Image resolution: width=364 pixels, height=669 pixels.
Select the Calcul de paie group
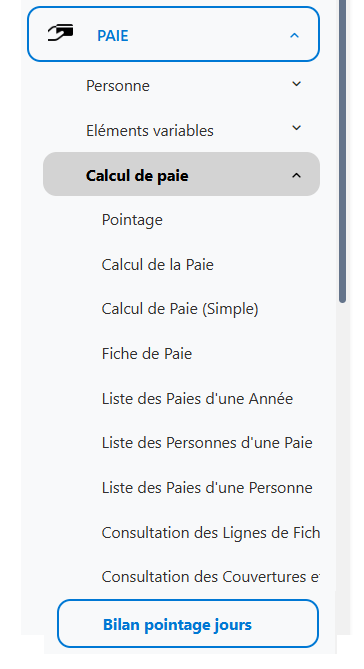pyautogui.click(x=181, y=175)
